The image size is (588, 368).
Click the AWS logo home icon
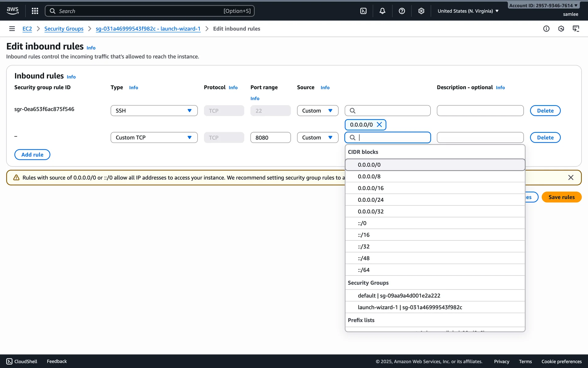click(13, 11)
